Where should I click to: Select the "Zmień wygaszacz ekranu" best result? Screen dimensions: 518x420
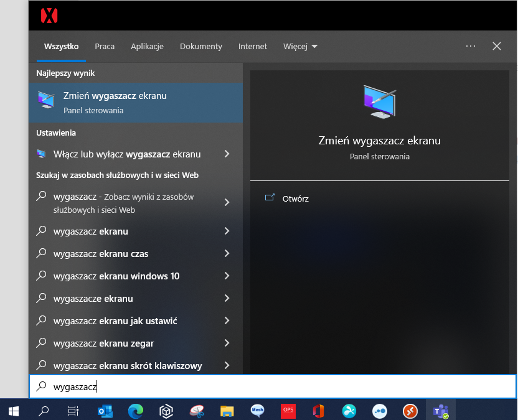point(136,103)
